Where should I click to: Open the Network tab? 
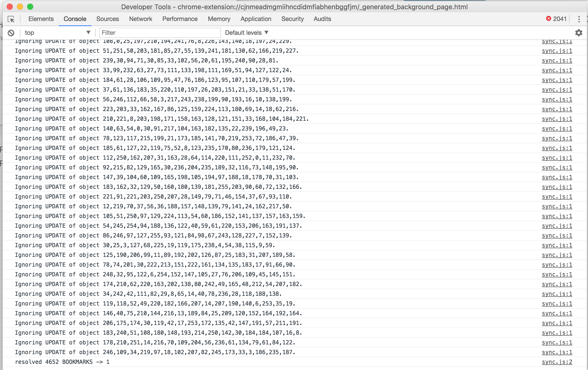coord(141,19)
